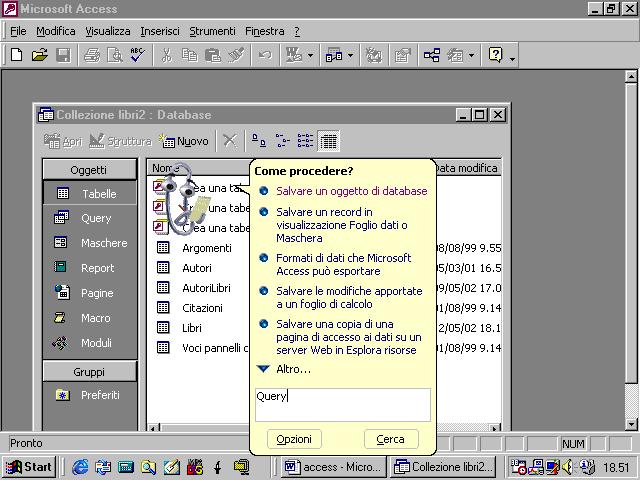Launch Internet Explorer from quick launch
The height and width of the screenshot is (480, 640).
(80, 467)
